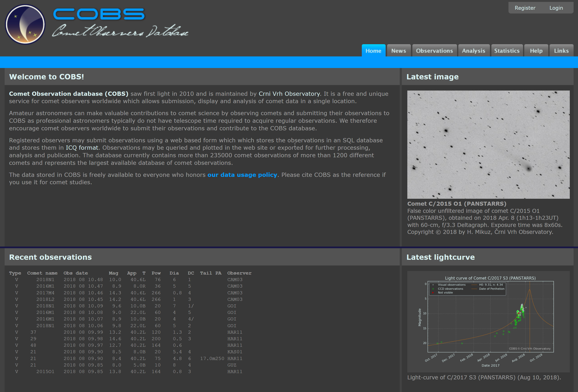Click the Tail PA column header
578x392 pixels.
211,273
